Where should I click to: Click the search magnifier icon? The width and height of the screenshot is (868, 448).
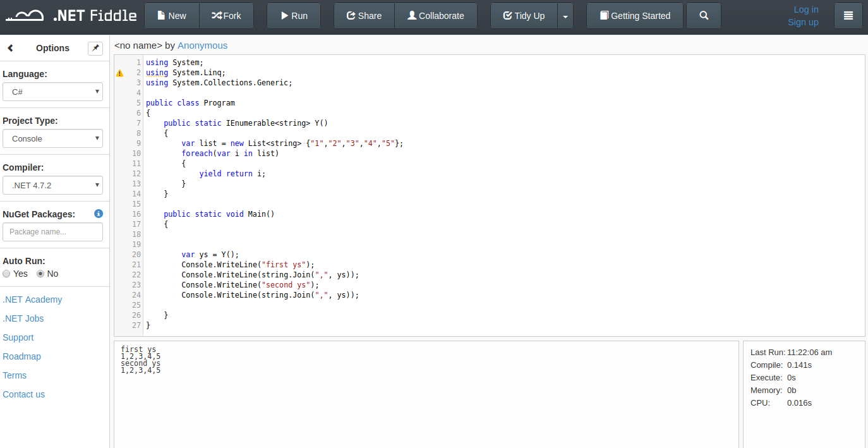pos(704,16)
